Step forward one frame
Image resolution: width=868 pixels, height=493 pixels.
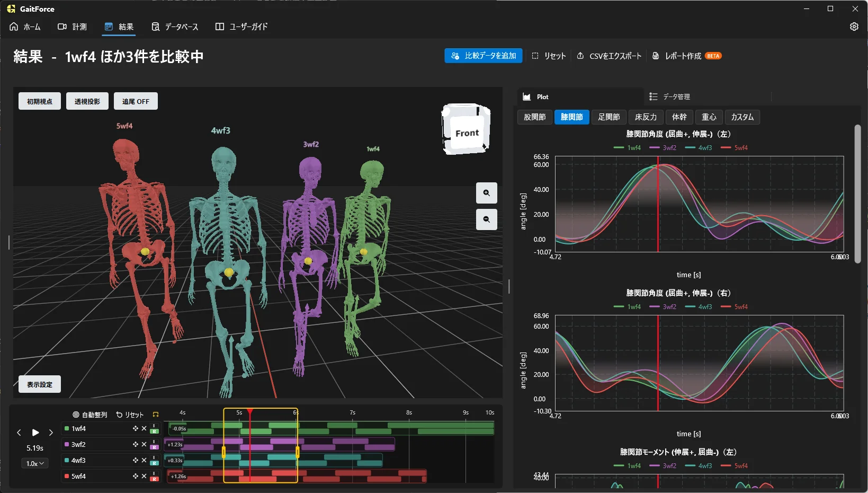pyautogui.click(x=51, y=433)
